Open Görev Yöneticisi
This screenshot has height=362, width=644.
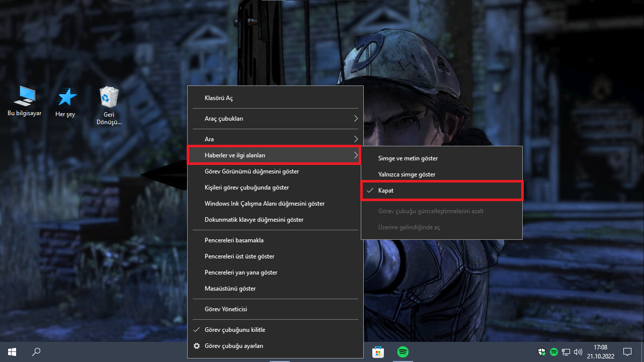pyautogui.click(x=275, y=309)
